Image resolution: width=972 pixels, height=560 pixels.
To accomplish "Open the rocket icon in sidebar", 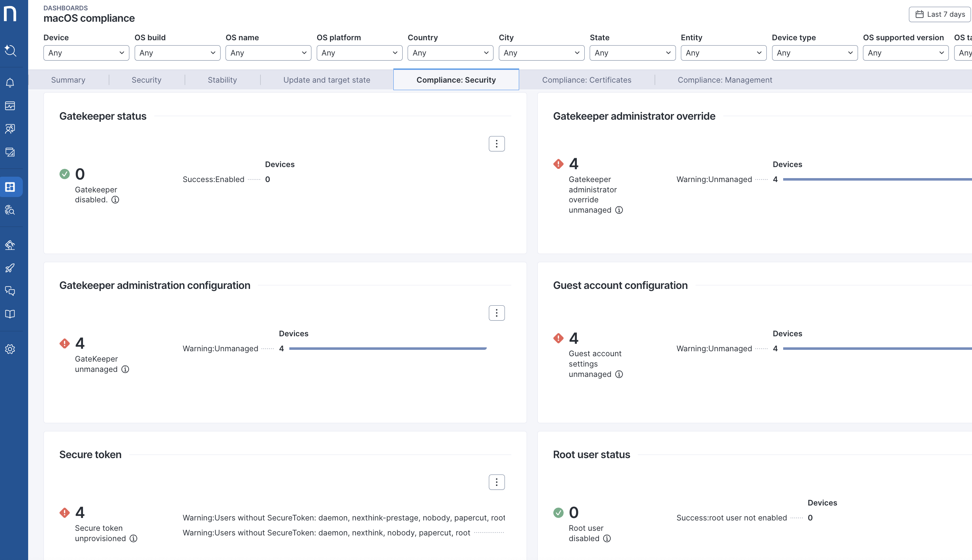I will (10, 268).
